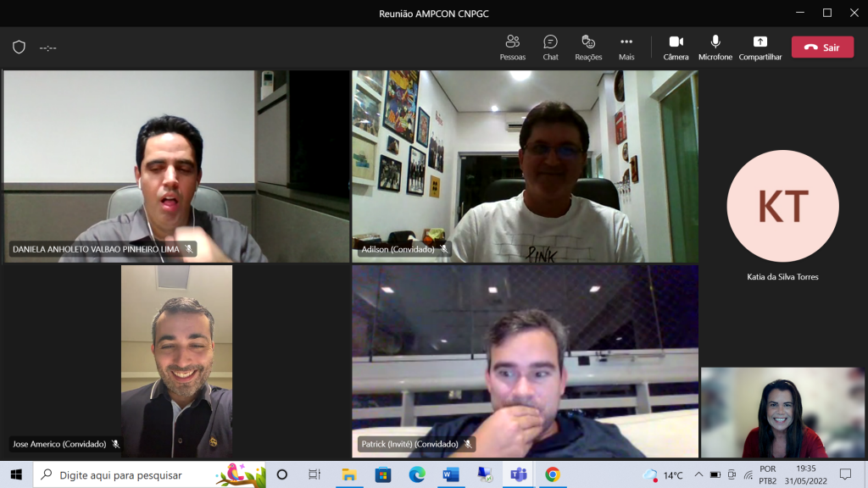
Task: Click muted mic icon beside Jose Americo
Action: pos(115,444)
